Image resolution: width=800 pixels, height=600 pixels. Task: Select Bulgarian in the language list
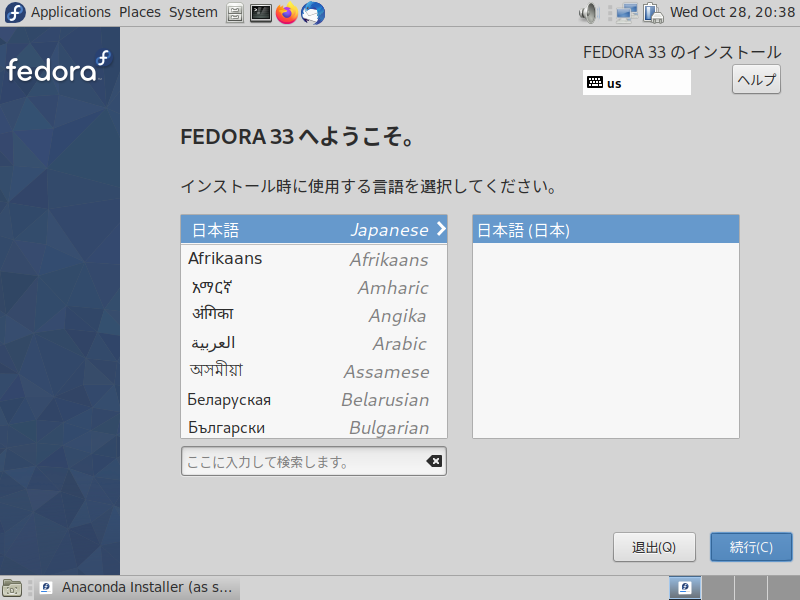(x=314, y=427)
